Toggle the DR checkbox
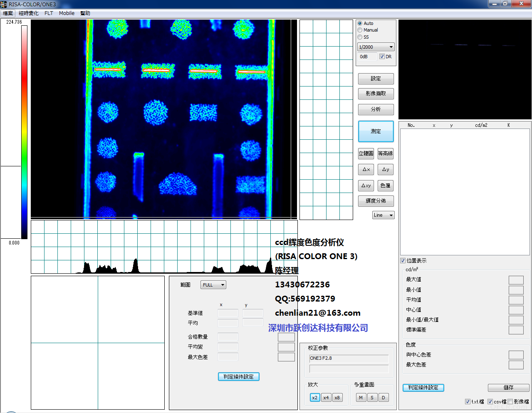 [x=382, y=57]
